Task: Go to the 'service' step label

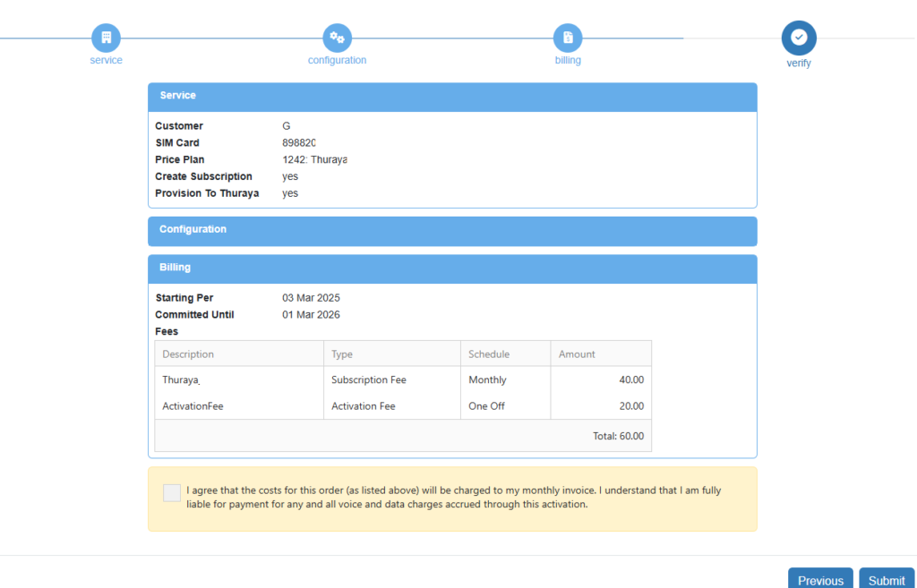Action: 106,60
